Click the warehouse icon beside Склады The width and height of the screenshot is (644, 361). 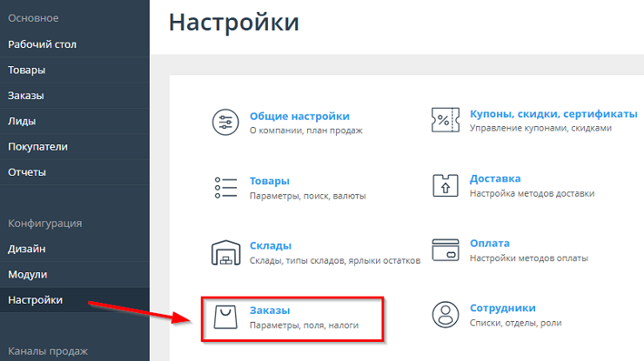pos(225,252)
